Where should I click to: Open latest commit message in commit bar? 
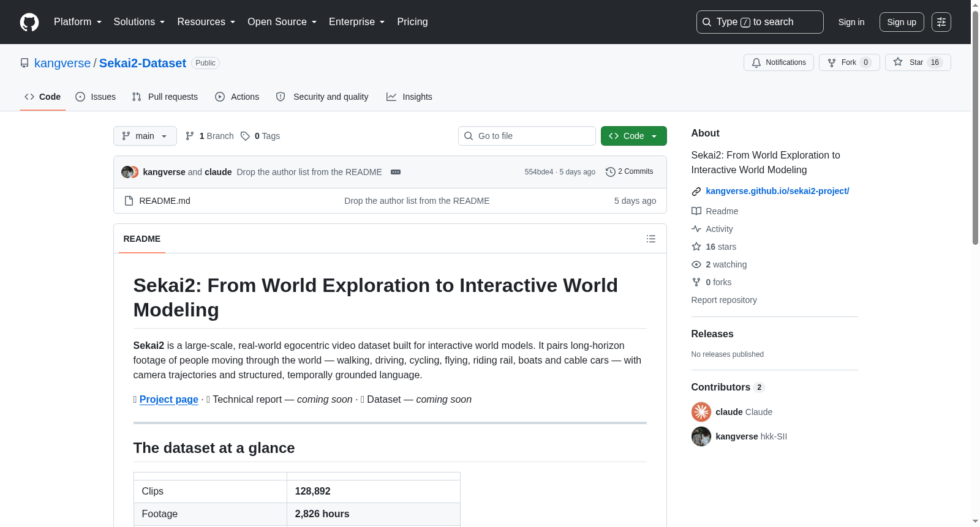[x=309, y=172]
